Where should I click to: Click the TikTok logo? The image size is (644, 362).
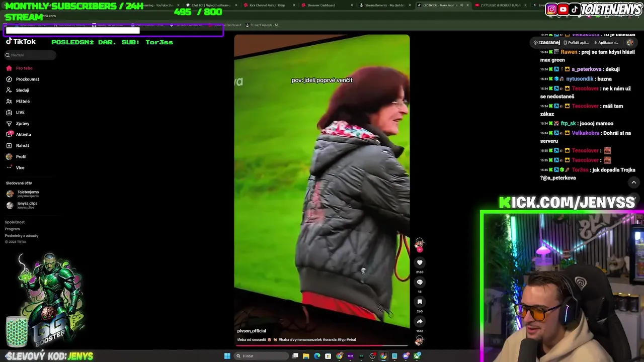[x=21, y=42]
